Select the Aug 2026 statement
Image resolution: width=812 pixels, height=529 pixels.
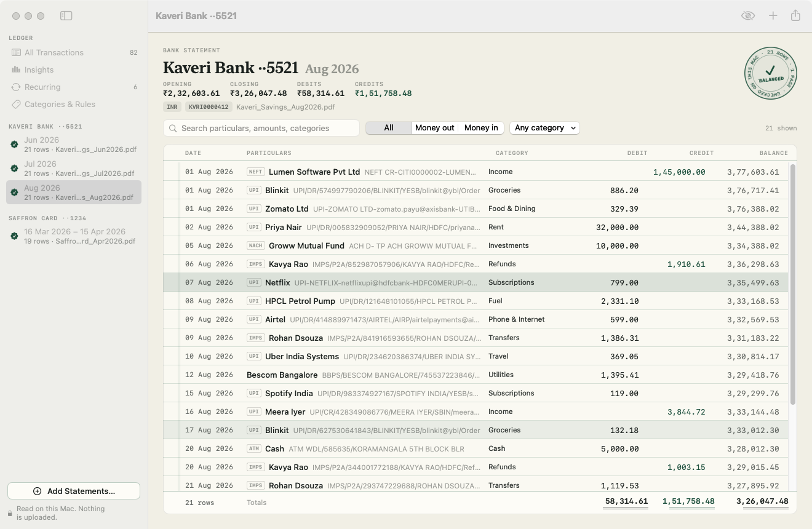[74, 193]
